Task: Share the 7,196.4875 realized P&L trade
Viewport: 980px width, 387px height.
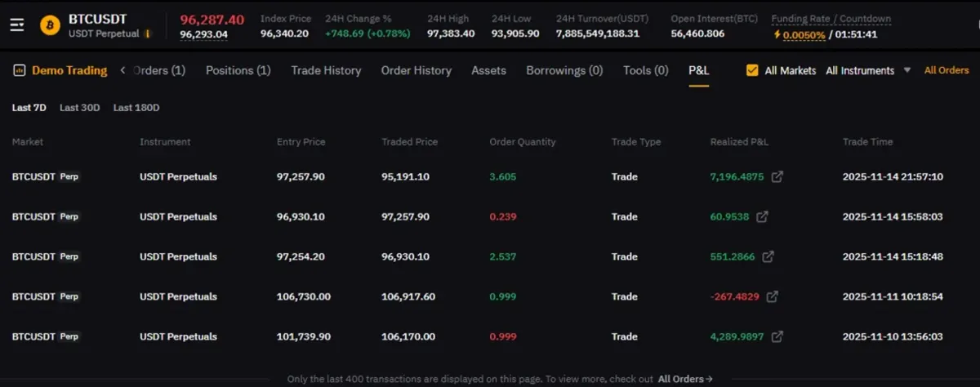Action: point(777,176)
